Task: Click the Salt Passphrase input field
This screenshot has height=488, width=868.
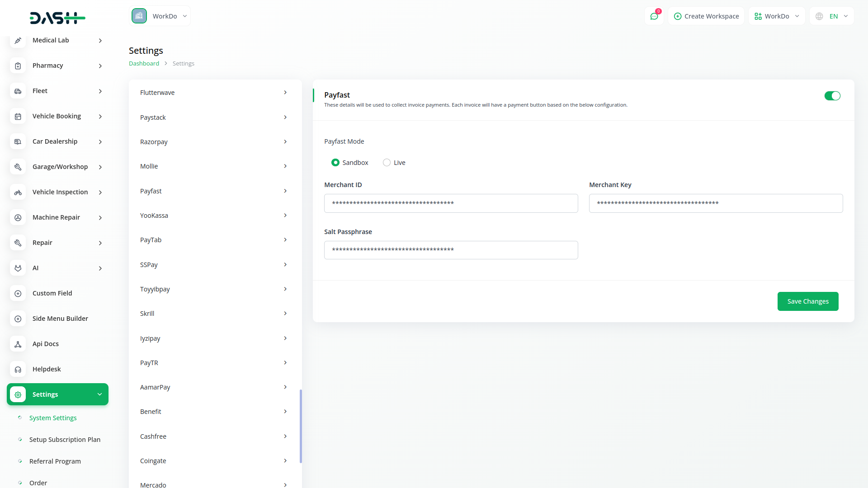Action: click(451, 250)
